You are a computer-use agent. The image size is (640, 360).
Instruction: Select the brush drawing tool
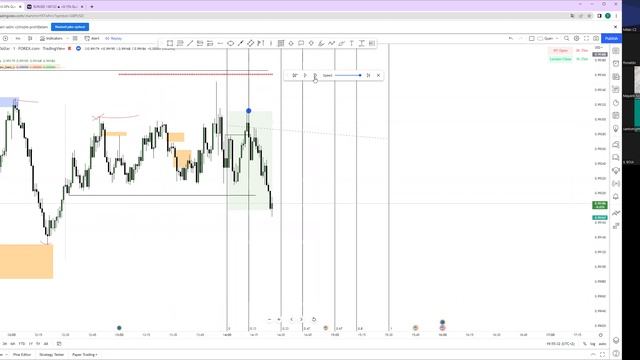tap(321, 43)
